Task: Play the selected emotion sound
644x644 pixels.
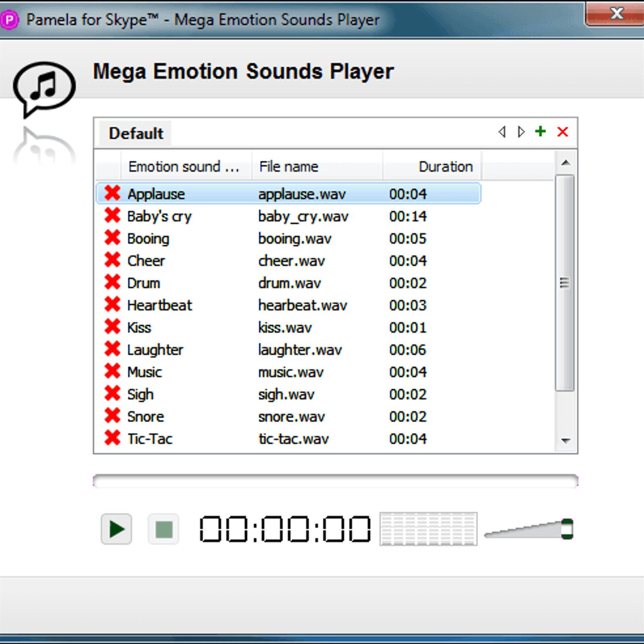Action: click(x=116, y=529)
